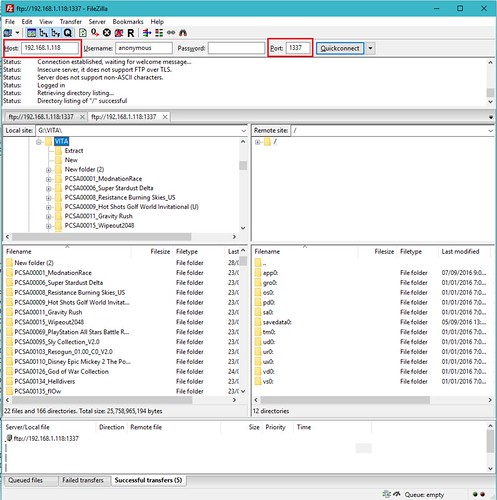Screen dimensions: 497x500
Task: Expand PCSA00001_ModnationRace tree node
Action: 49,179
